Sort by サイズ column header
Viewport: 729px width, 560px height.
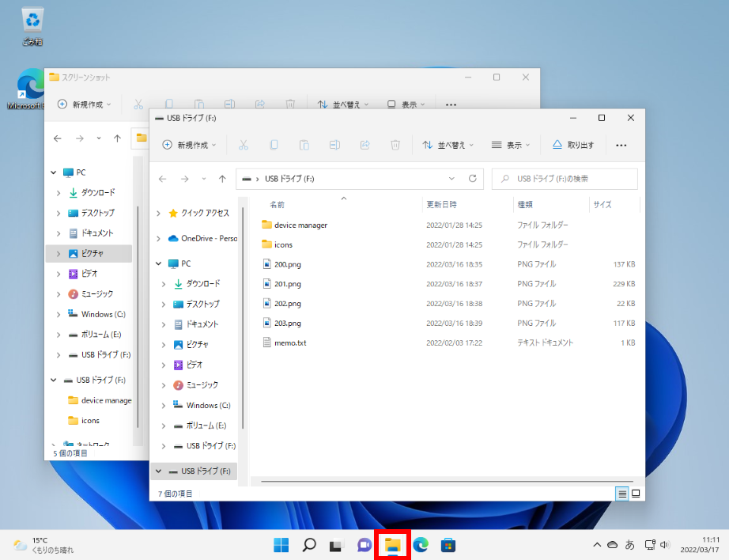(602, 205)
